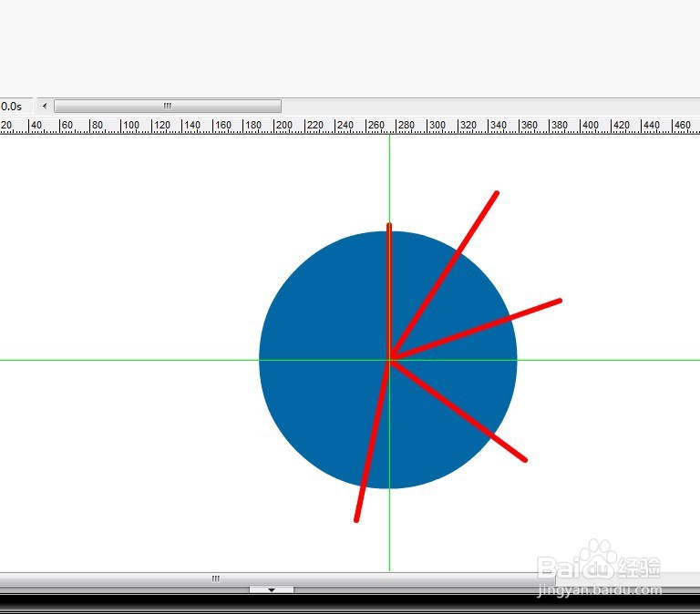Expand the collapse arrow below the stage
This screenshot has width=700, height=614.
tap(272, 590)
